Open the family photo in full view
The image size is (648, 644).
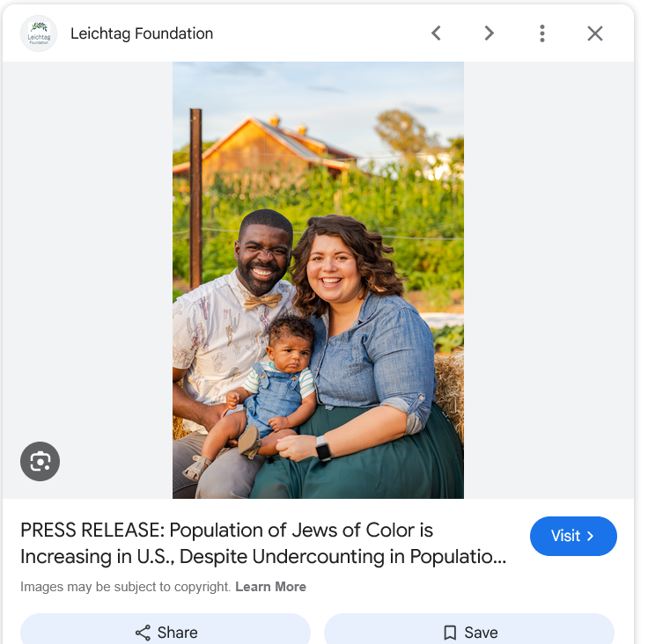coord(318,280)
